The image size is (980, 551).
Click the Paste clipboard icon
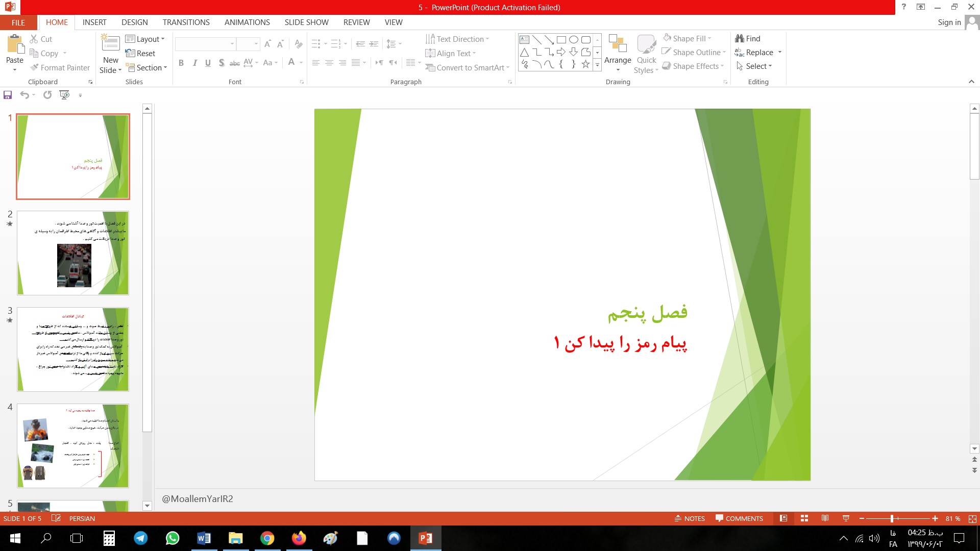pos(15,45)
